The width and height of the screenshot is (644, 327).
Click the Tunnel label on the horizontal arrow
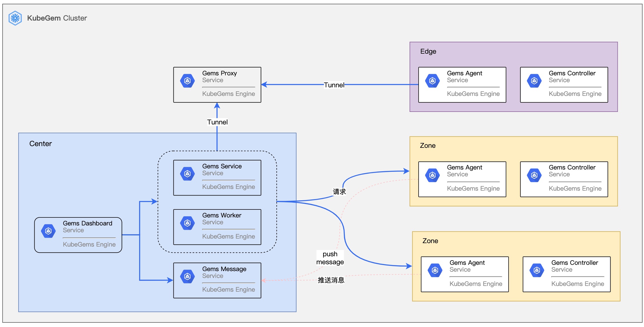click(334, 85)
